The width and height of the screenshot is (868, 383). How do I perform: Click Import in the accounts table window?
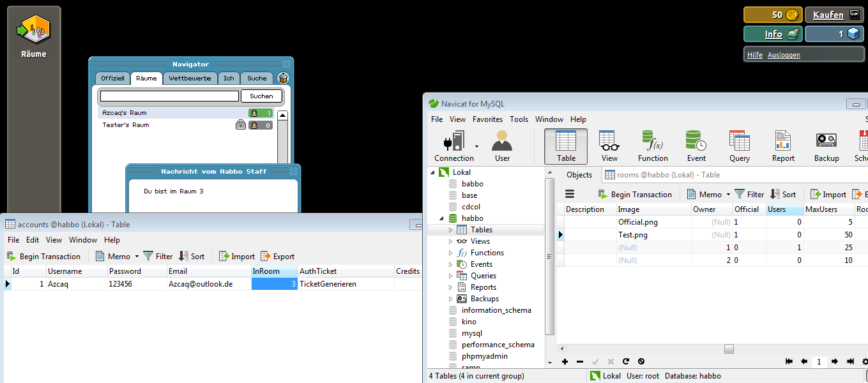pos(237,256)
